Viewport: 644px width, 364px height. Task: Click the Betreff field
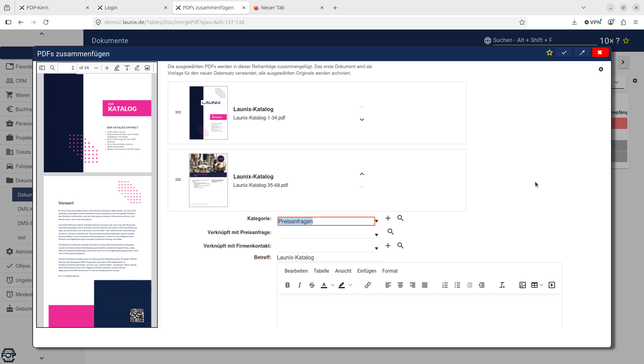click(x=329, y=257)
